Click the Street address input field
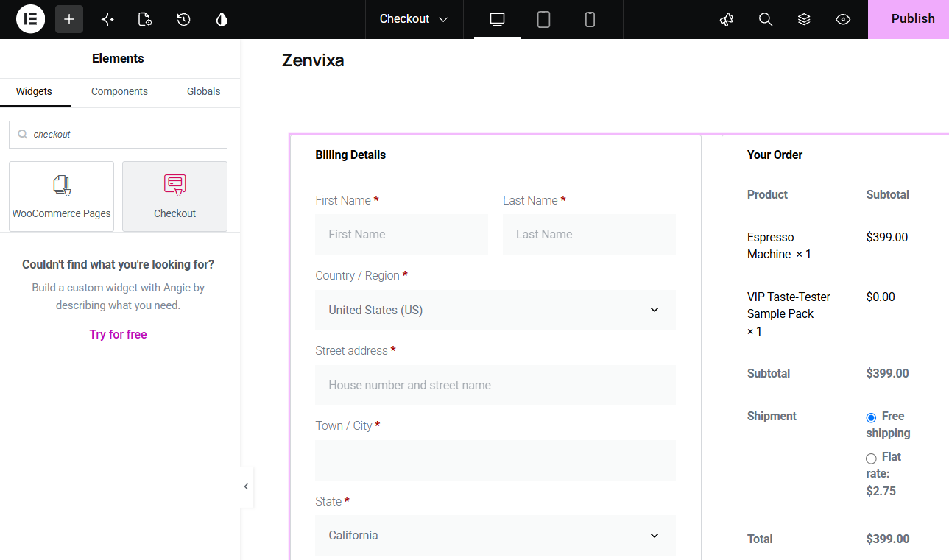 [495, 385]
